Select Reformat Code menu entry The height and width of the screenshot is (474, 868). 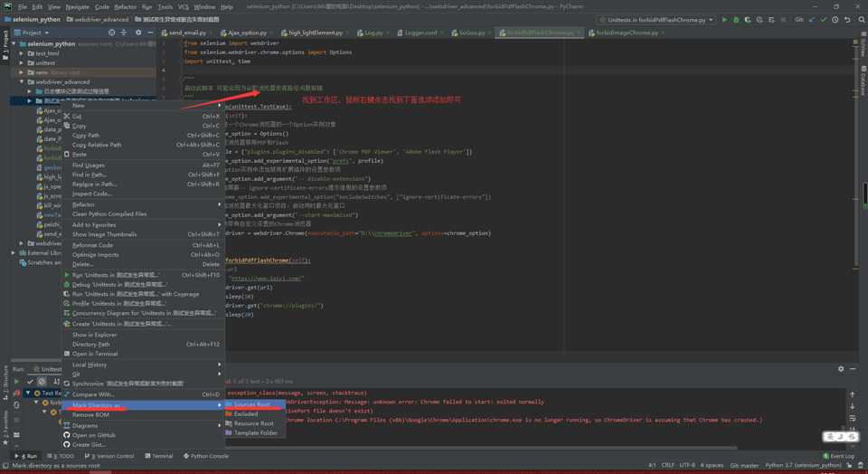click(x=144, y=245)
